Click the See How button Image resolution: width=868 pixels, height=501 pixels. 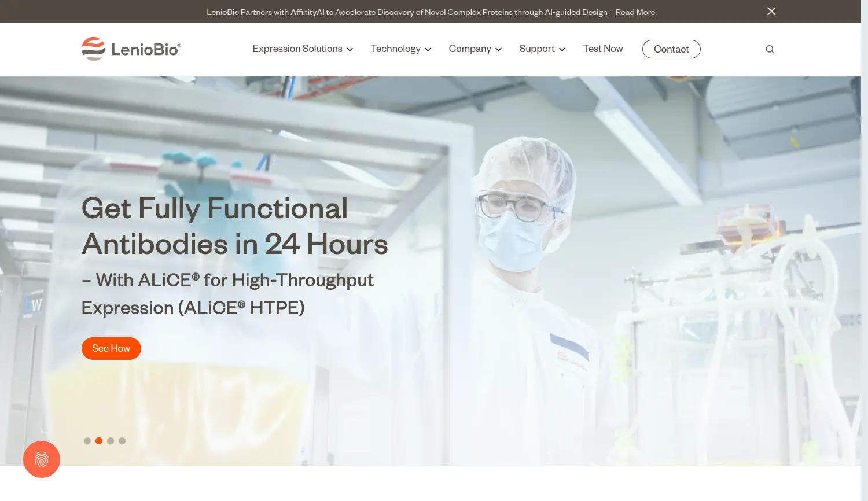pyautogui.click(x=111, y=348)
